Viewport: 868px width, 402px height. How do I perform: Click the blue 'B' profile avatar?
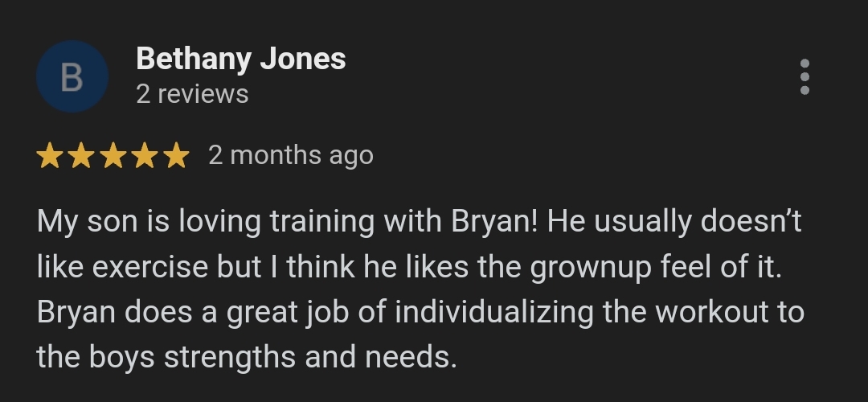click(x=72, y=77)
